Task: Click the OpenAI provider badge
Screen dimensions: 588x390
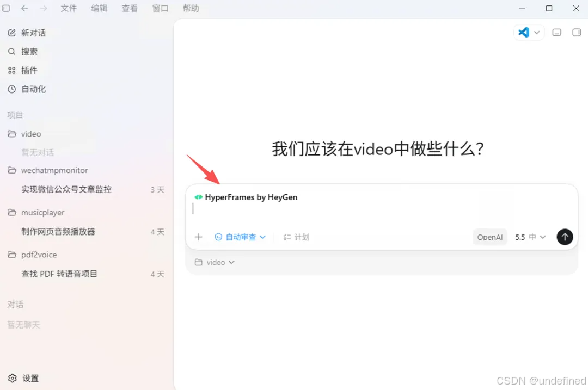Action: click(x=490, y=237)
